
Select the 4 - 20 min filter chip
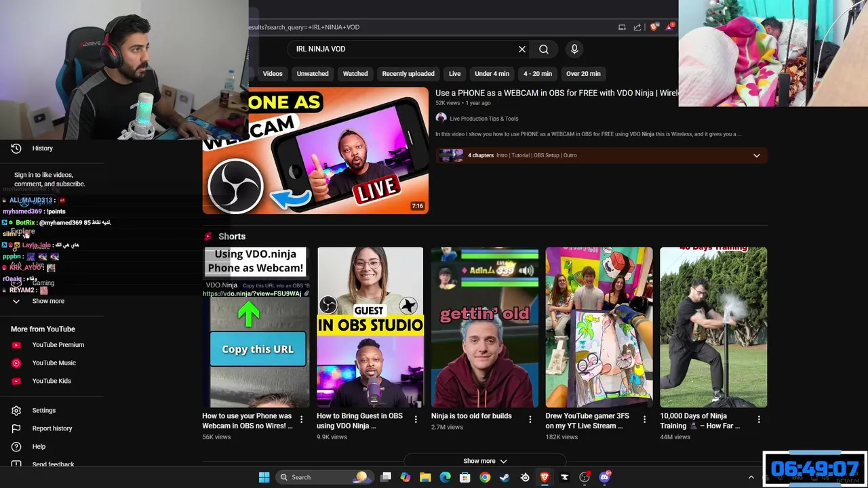pos(538,74)
